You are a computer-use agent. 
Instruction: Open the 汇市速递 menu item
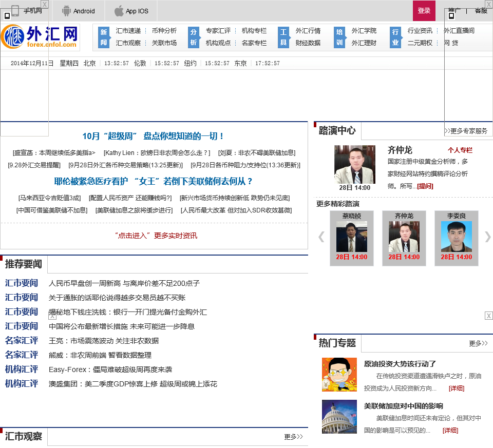(128, 31)
